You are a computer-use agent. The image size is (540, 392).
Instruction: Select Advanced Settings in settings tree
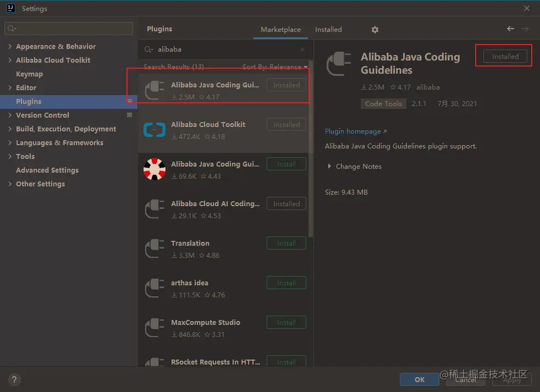pyautogui.click(x=47, y=170)
